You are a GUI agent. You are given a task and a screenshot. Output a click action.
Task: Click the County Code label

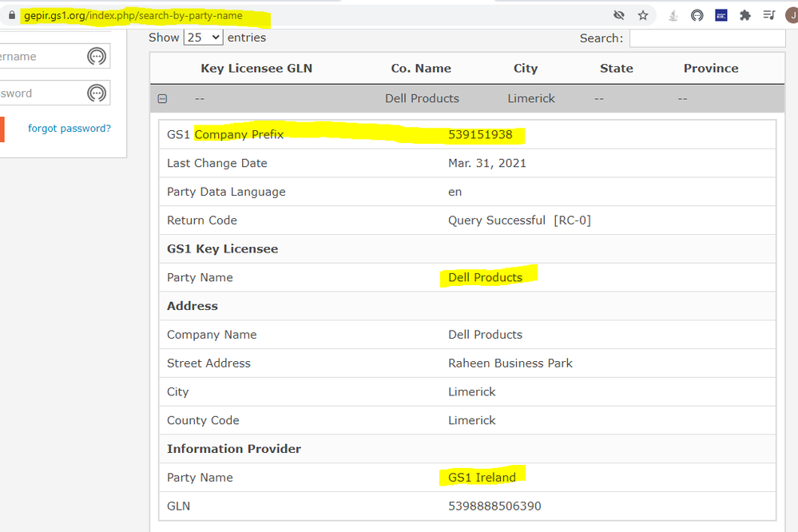203,420
